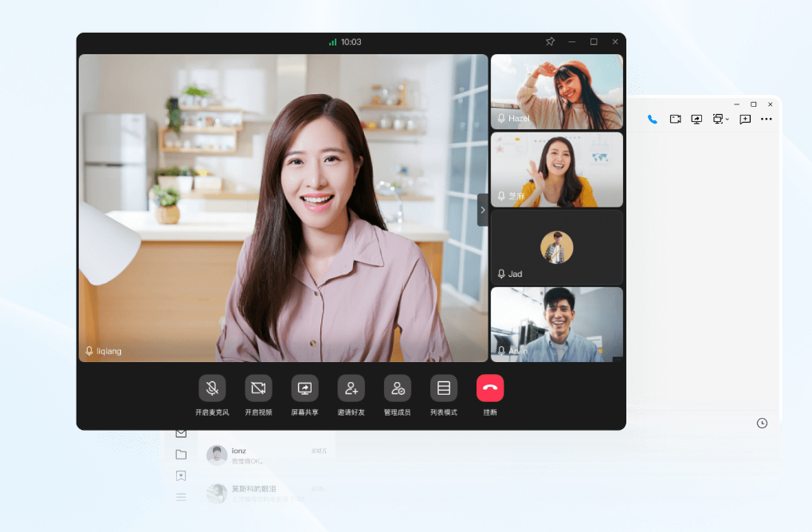
Task: Open more options in chat window
Action: coord(767,120)
